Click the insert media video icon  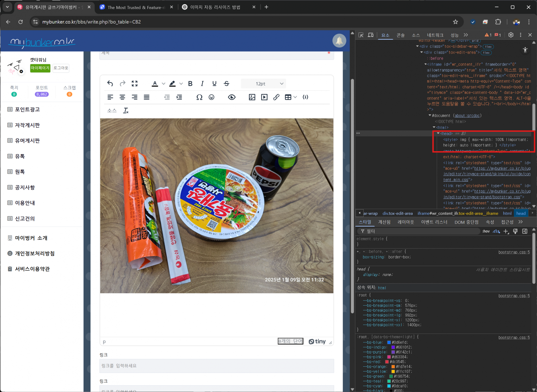(x=264, y=97)
